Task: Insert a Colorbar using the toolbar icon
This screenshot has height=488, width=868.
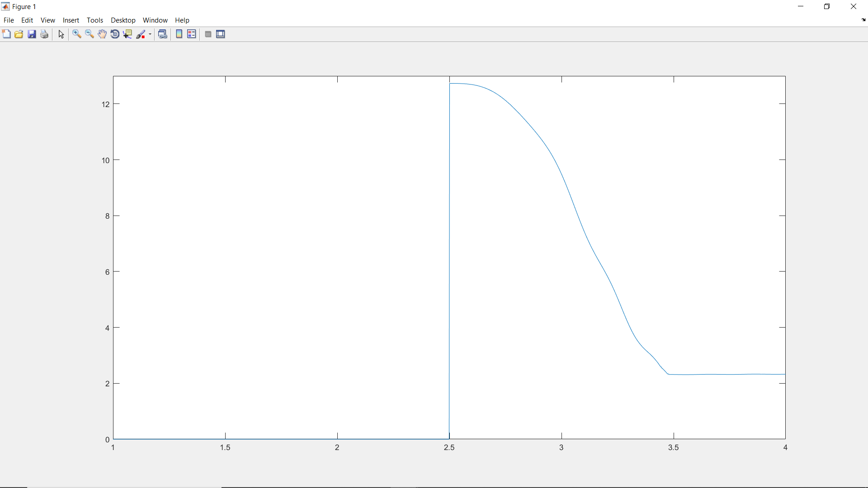Action: 179,34
